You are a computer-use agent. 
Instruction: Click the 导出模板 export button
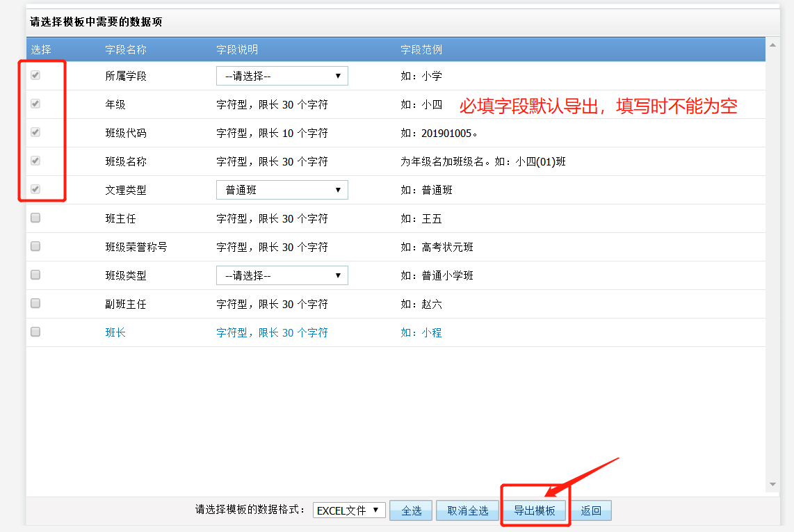tap(534, 510)
